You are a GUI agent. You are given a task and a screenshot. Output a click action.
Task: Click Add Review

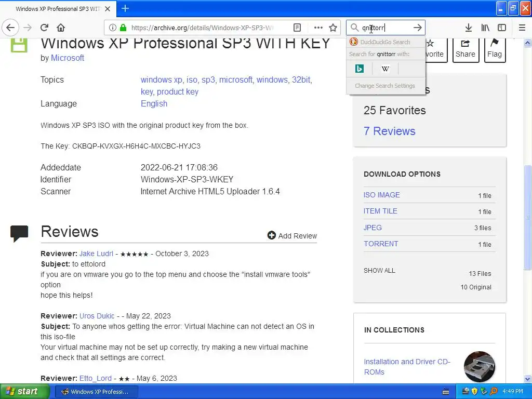(x=292, y=235)
